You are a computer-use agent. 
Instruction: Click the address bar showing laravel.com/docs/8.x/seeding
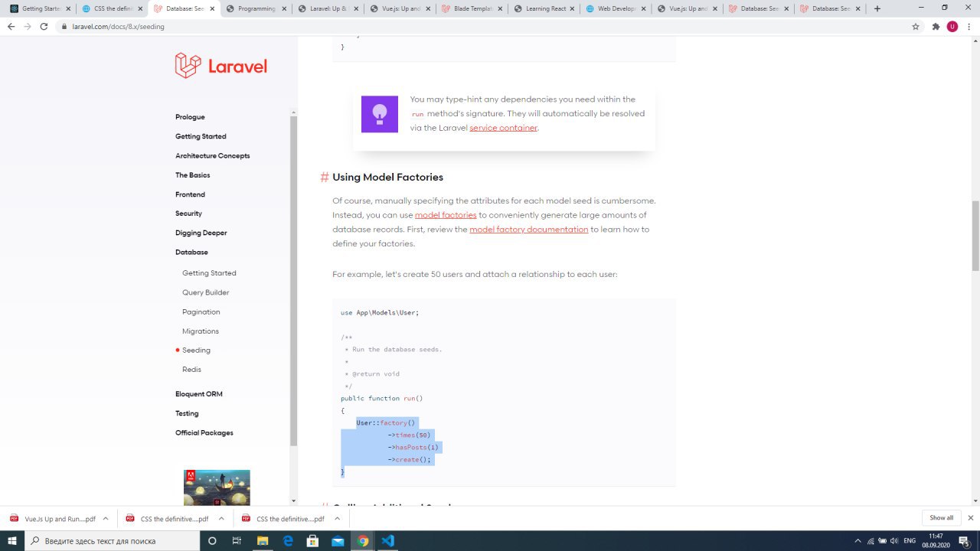(x=490, y=26)
